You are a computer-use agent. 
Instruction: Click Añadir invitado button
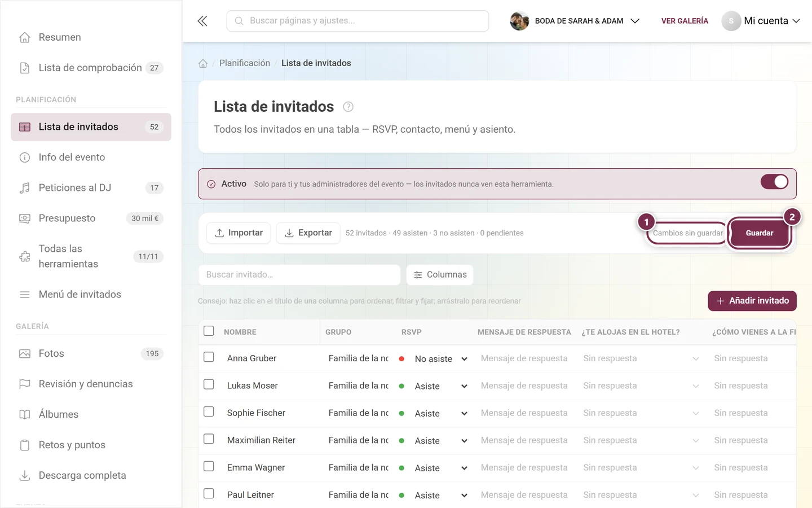click(x=752, y=301)
